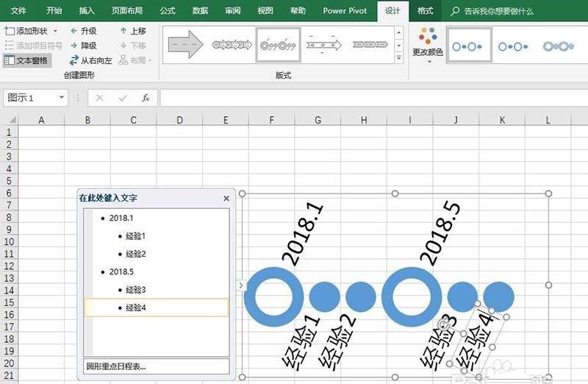
Task: Select column F header
Action: coord(271,120)
